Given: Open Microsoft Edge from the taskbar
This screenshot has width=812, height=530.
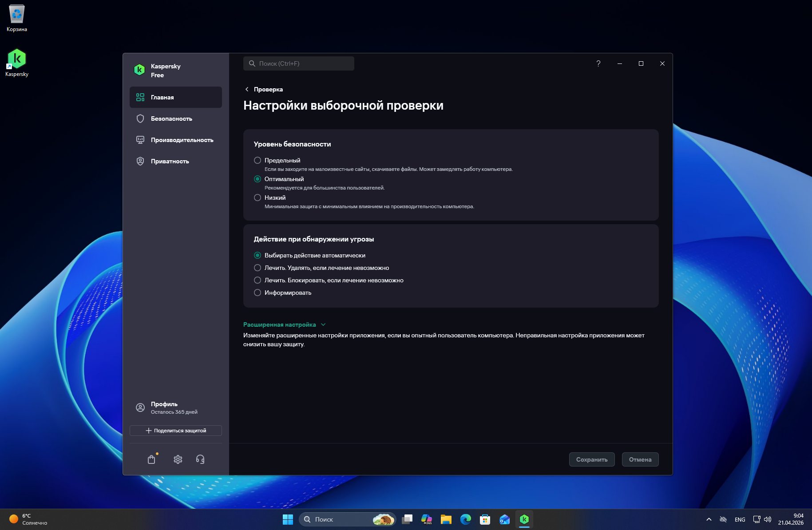Looking at the screenshot, I should pos(466,519).
